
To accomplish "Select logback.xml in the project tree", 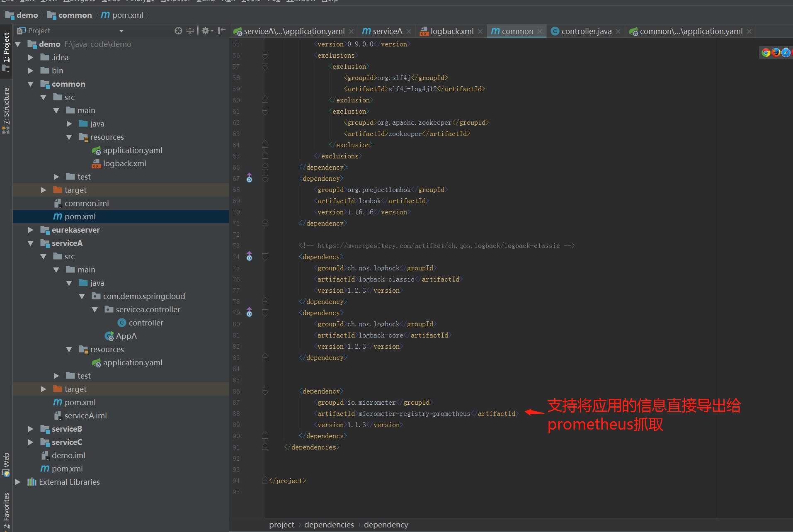I will tap(119, 163).
